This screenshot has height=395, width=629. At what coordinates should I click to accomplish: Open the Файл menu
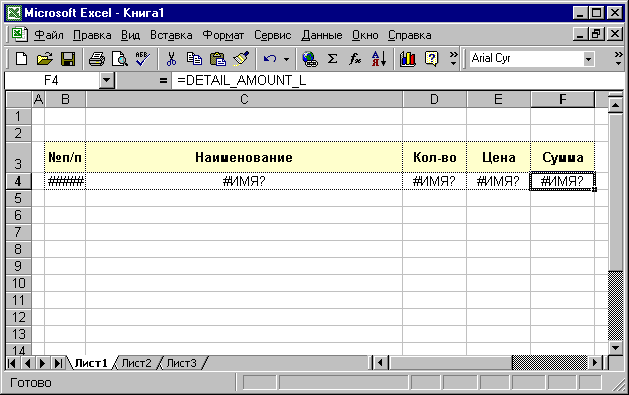pos(49,35)
